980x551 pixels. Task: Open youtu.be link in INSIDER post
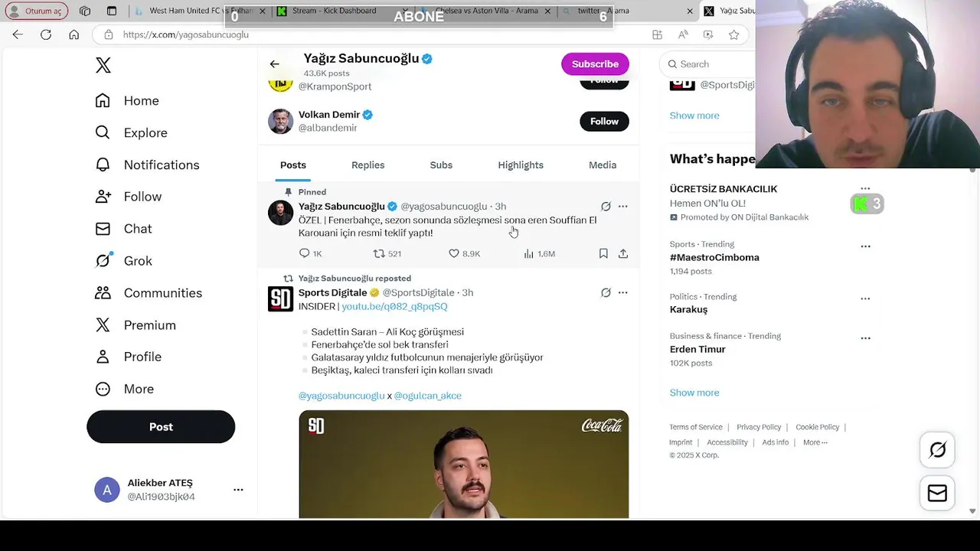(394, 306)
